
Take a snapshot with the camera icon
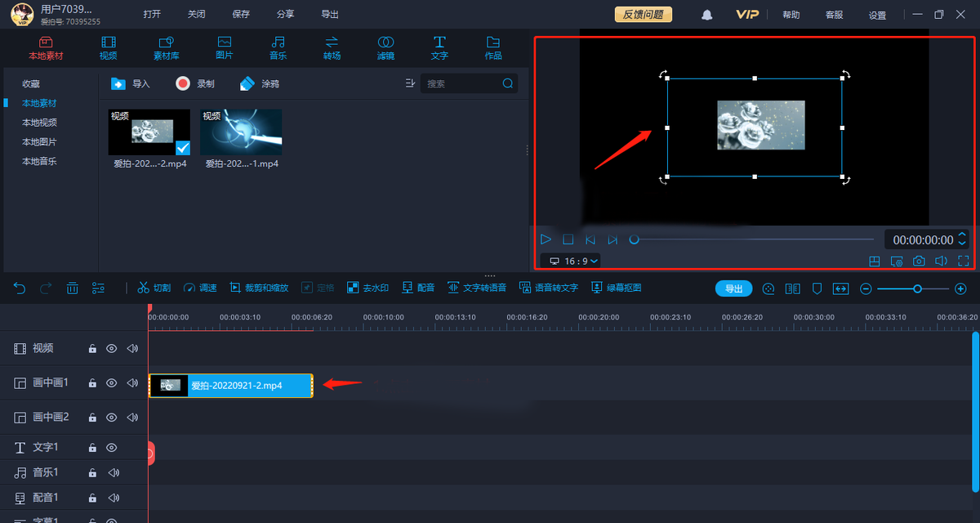tap(919, 261)
